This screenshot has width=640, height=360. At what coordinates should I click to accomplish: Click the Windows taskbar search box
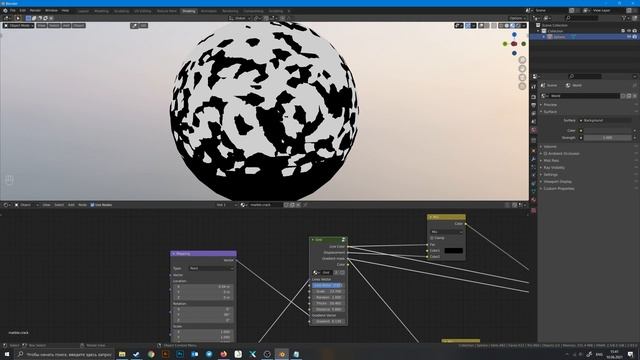(64, 354)
